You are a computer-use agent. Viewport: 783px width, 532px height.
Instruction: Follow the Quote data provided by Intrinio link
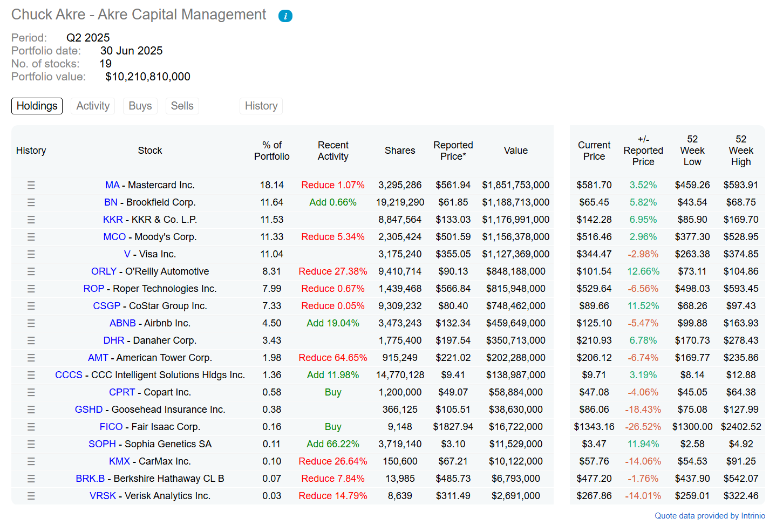tap(710, 516)
